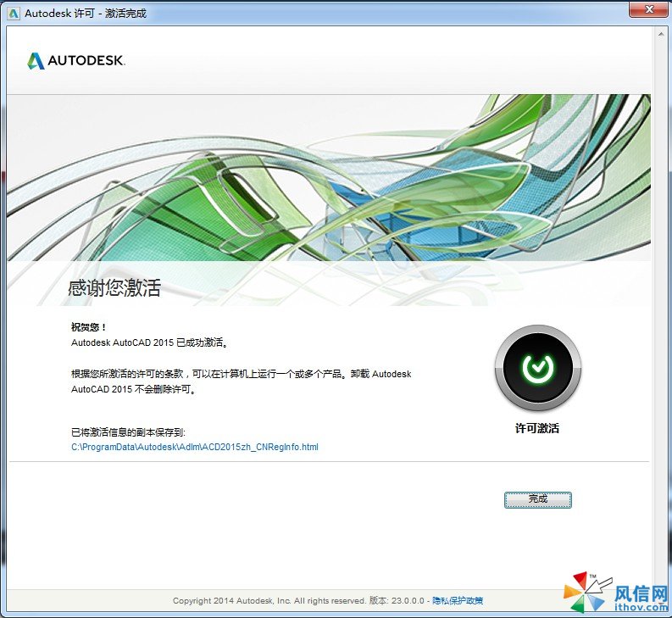Click the title bar Autodesk app icon
This screenshot has width=672, height=618.
click(x=14, y=14)
